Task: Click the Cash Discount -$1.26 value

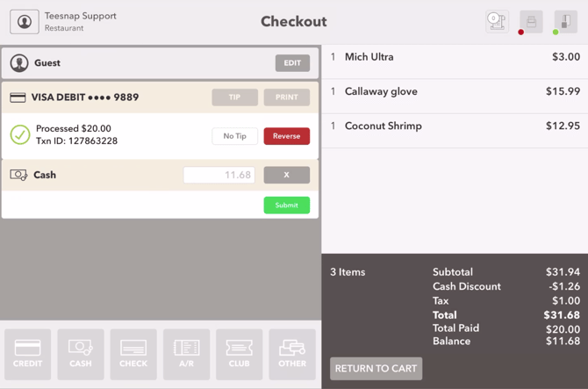Action: pyautogui.click(x=564, y=286)
